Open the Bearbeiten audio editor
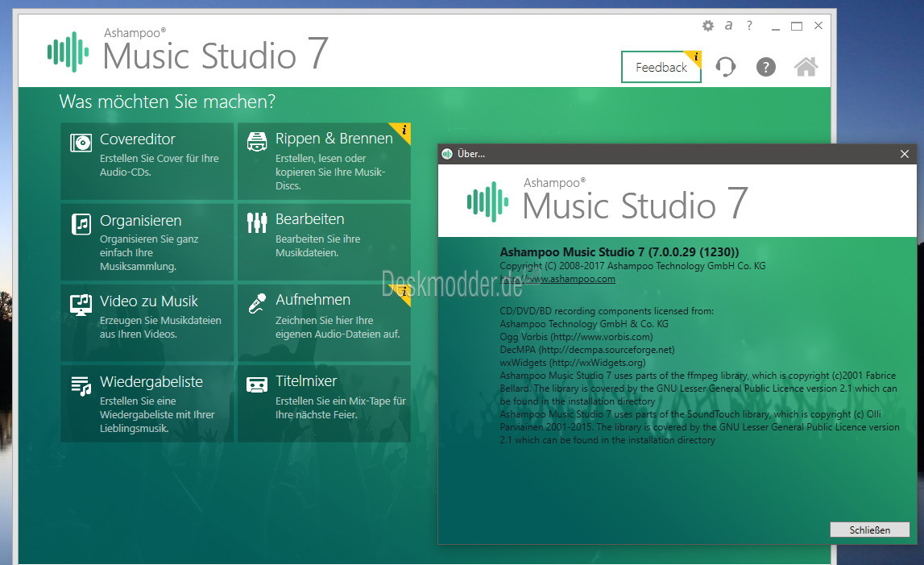The height and width of the screenshot is (565, 924). [324, 242]
